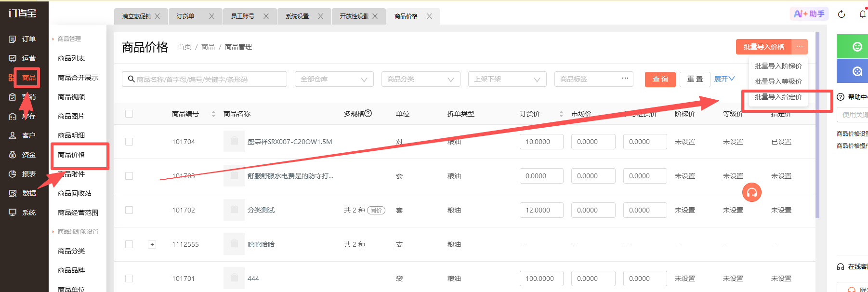The width and height of the screenshot is (868, 292).
Task: Open 商品列表 in the submenu
Action: (x=71, y=58)
